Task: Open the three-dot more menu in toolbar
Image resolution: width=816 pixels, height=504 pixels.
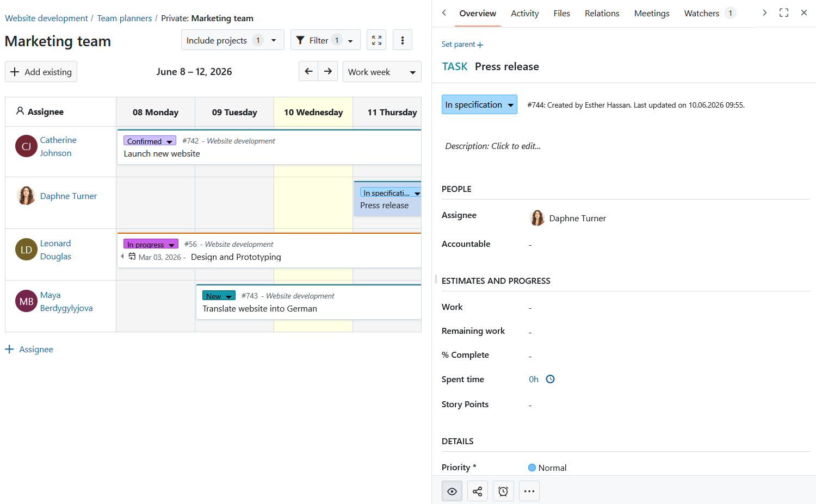Action: coord(403,40)
